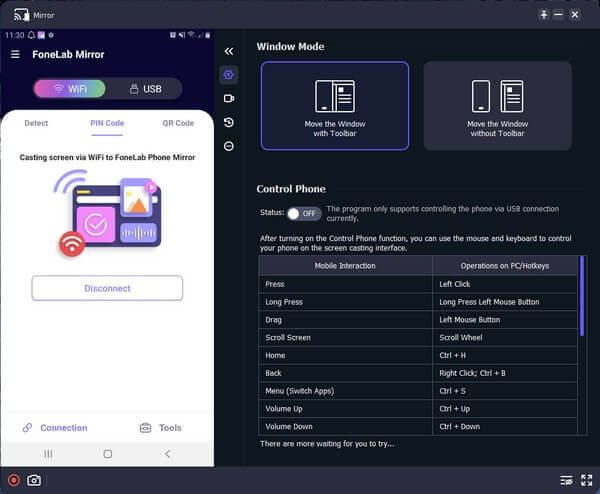
Task: Click the Mobile Interaction column header
Action: tap(345, 266)
